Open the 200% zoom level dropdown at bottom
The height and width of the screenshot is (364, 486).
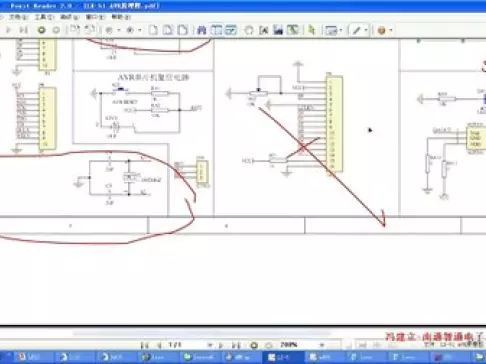322,345
